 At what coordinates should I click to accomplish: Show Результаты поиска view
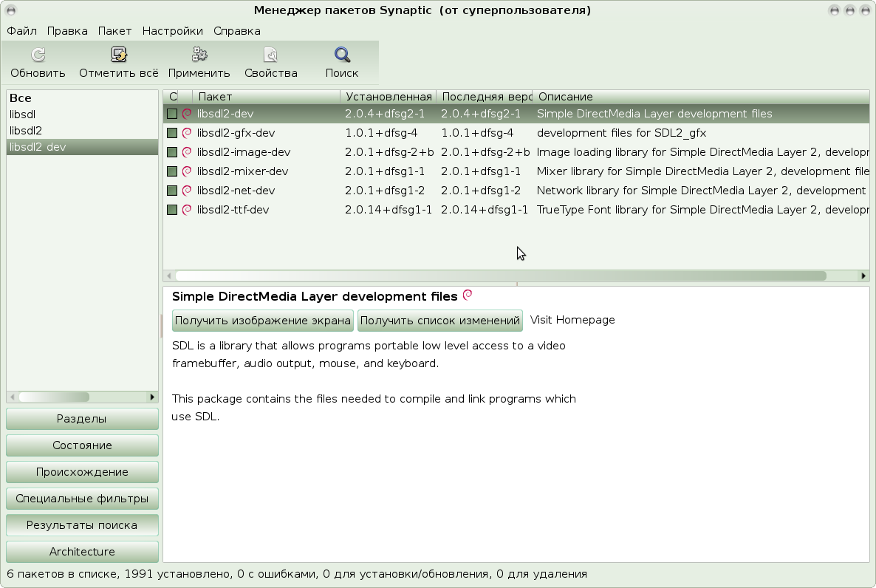82,524
